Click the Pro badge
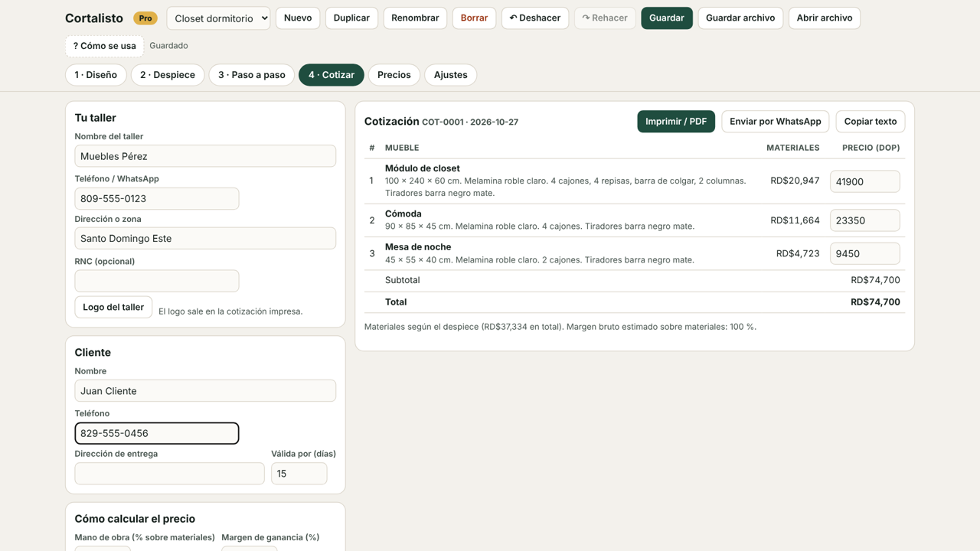This screenshot has width=980, height=551. tap(145, 18)
